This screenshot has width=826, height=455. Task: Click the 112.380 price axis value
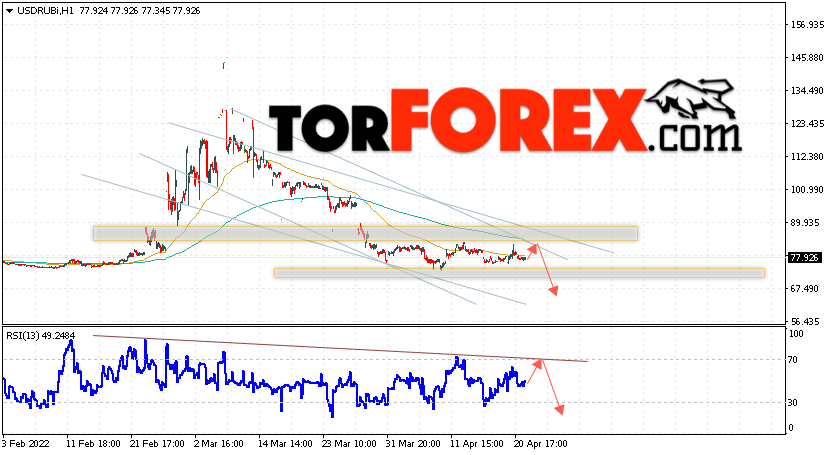click(x=808, y=157)
